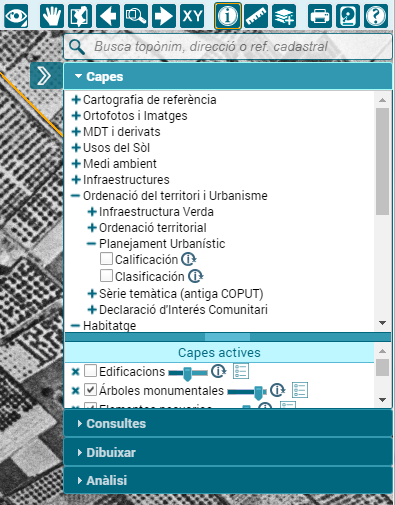Collapse Ordenació del territori i Urbanisme
395x505 pixels.
(76, 196)
